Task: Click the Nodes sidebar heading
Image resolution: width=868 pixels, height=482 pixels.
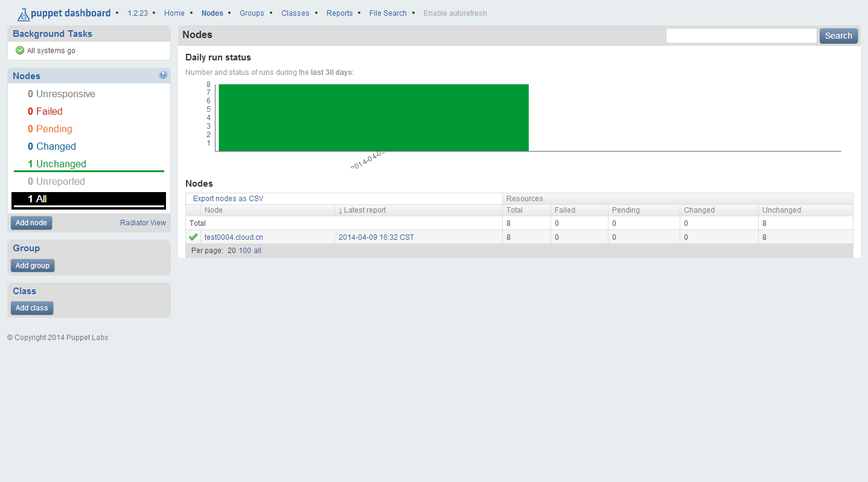Action: coord(27,76)
